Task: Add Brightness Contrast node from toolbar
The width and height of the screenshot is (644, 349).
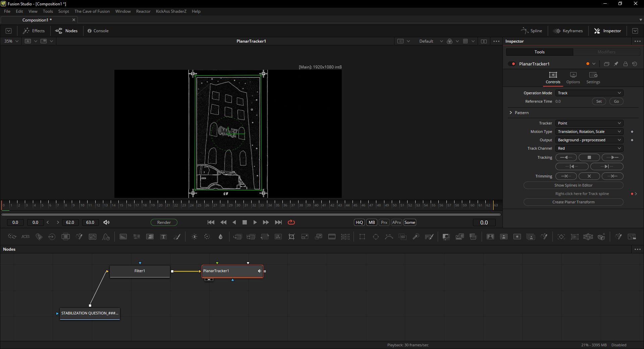Action: pyautogui.click(x=194, y=237)
